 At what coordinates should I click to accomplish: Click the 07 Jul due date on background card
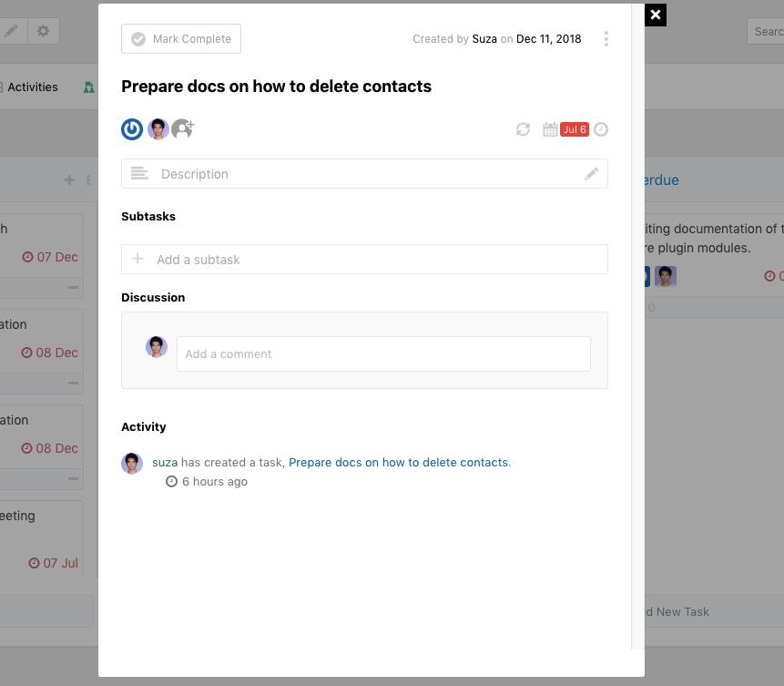click(x=54, y=563)
